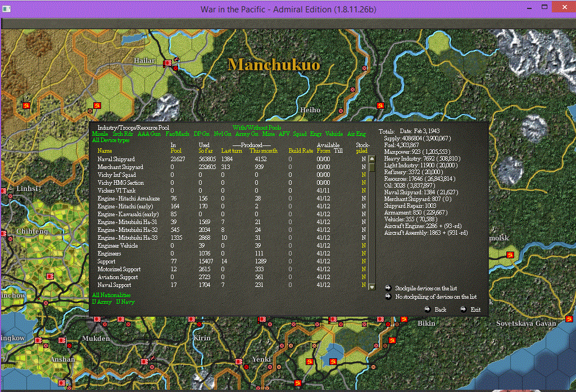Screen dimensions: 576x392
Task: Filter devices by AAA Gun type
Action: pos(149,134)
